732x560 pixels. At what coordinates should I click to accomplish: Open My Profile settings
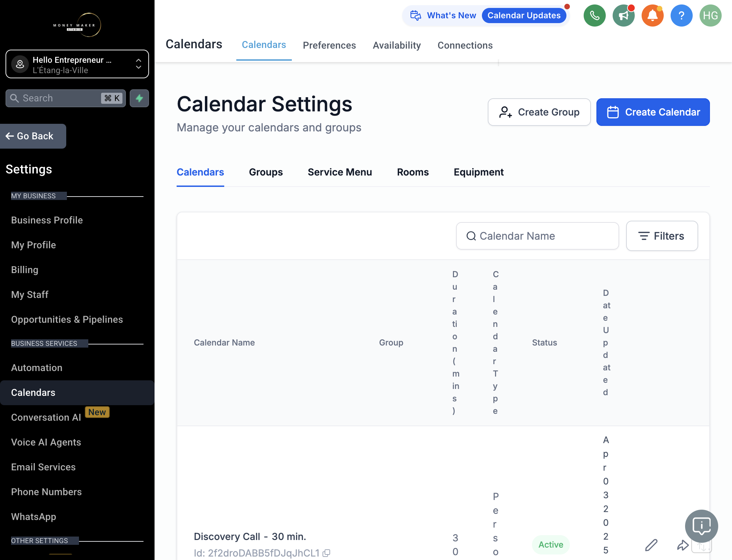pos(33,245)
